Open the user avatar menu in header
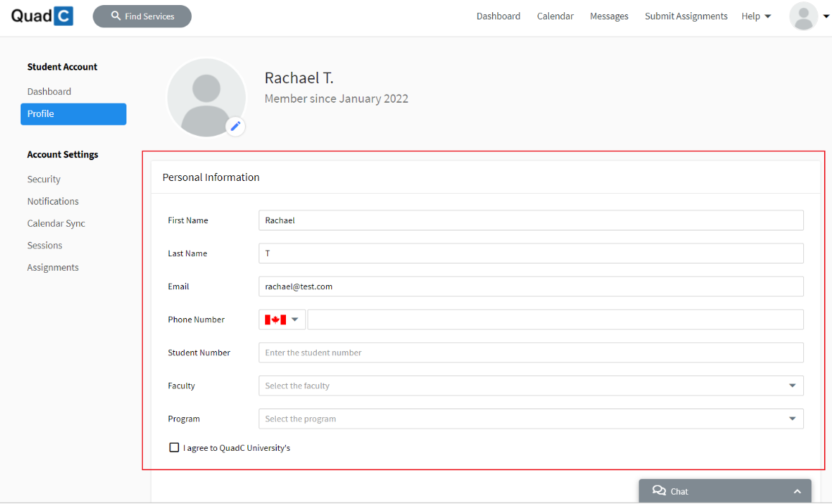 803,16
